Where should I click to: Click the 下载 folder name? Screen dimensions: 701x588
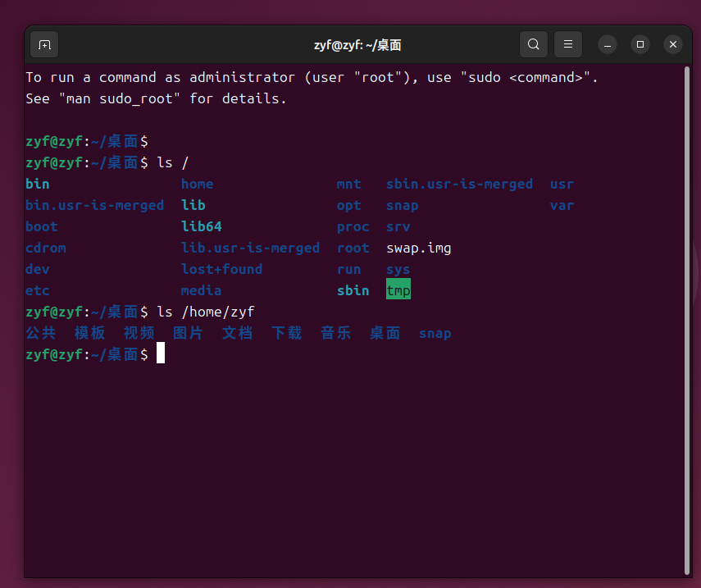(287, 333)
